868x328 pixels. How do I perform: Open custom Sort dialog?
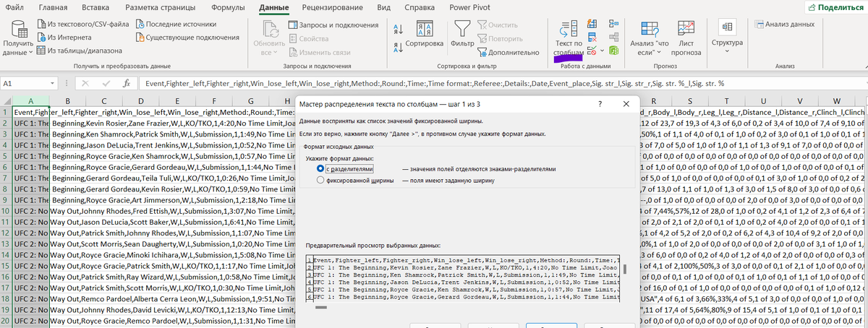click(x=424, y=35)
